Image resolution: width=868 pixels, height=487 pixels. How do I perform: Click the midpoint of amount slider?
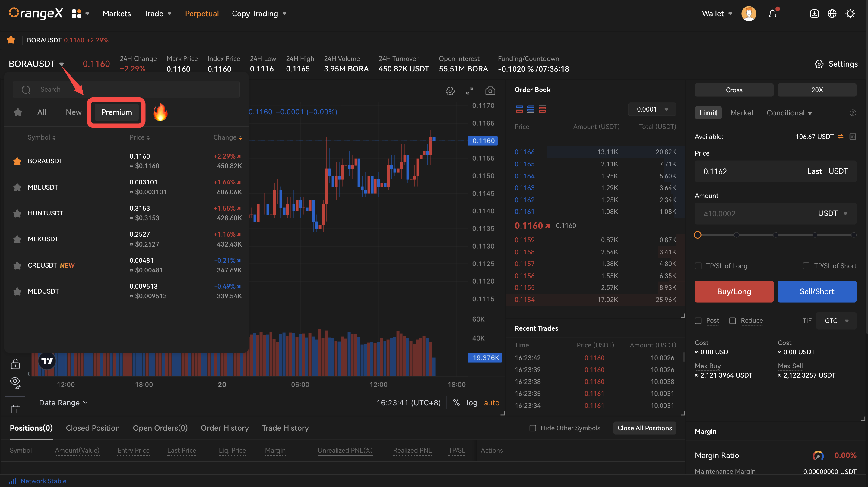pyautogui.click(x=776, y=235)
